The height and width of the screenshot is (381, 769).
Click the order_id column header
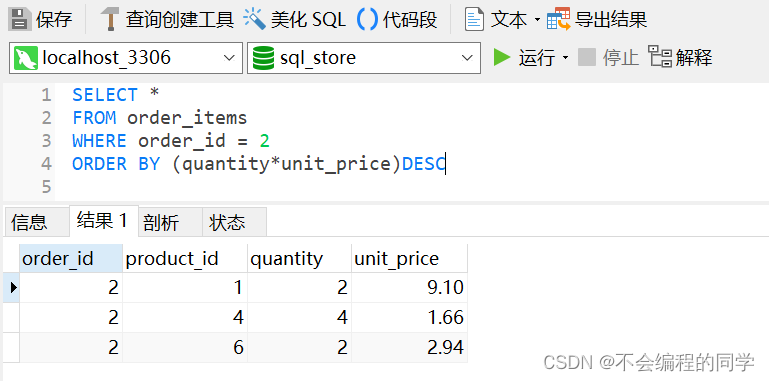click(71, 258)
